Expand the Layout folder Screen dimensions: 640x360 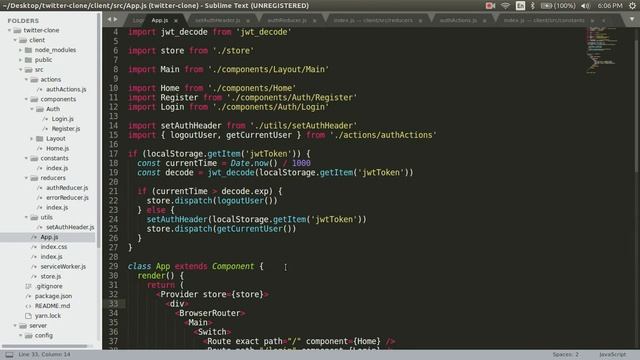coord(32,138)
